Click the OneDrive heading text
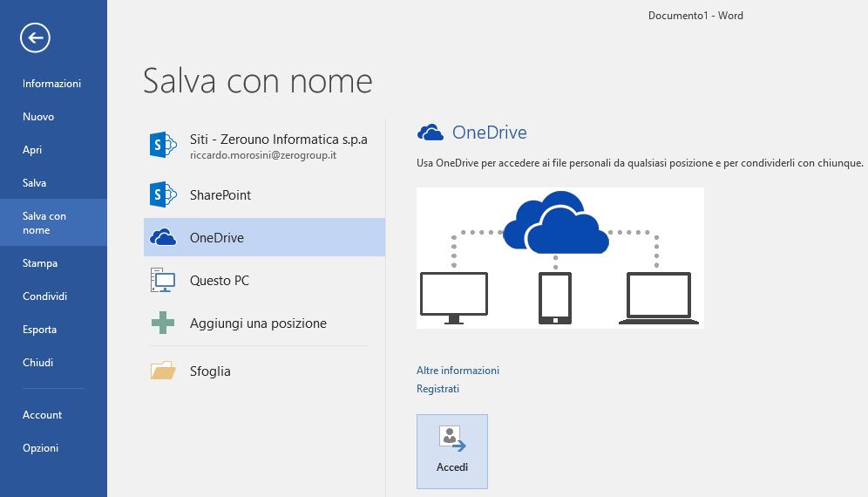Viewport: 868px width, 497px height. point(490,133)
